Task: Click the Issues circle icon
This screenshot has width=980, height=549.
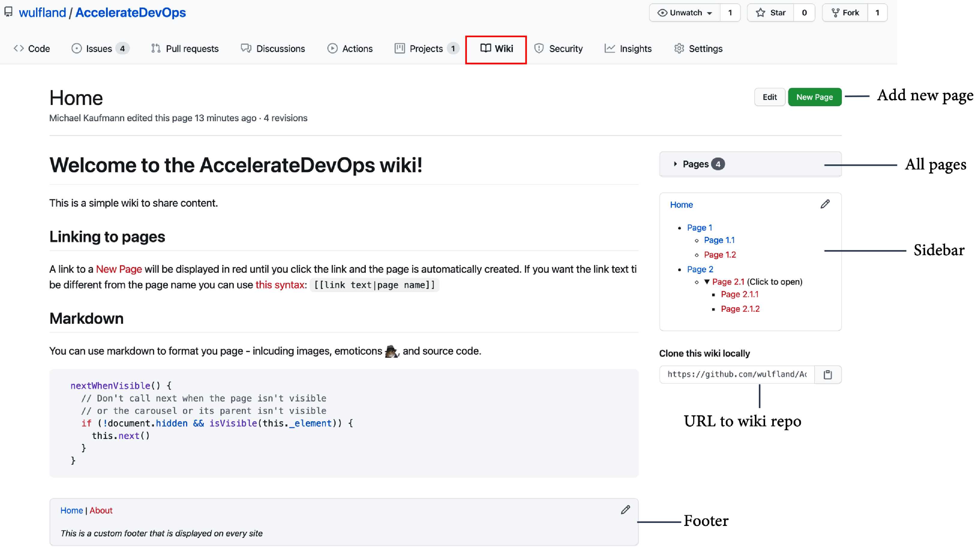Action: coord(77,48)
